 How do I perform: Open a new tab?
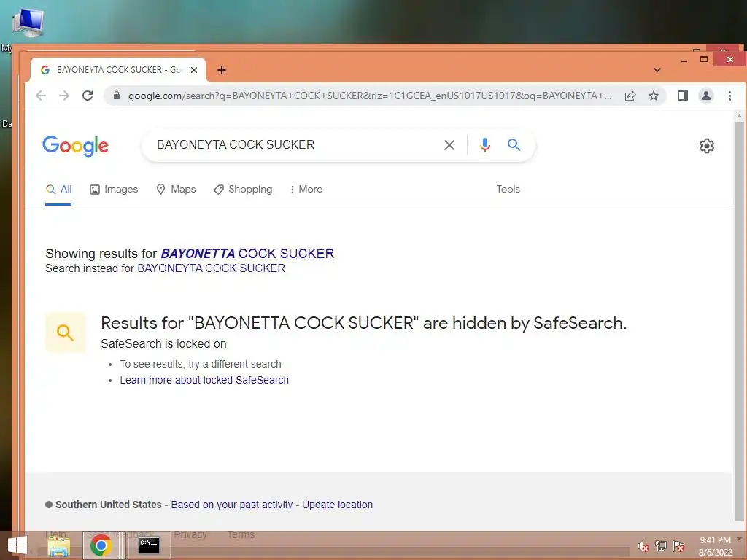222,70
